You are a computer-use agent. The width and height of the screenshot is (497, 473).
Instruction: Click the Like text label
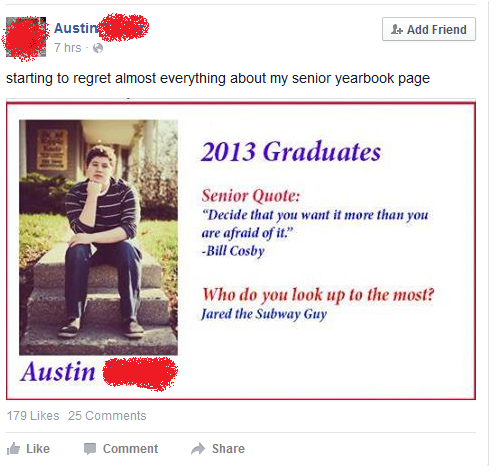coord(38,449)
